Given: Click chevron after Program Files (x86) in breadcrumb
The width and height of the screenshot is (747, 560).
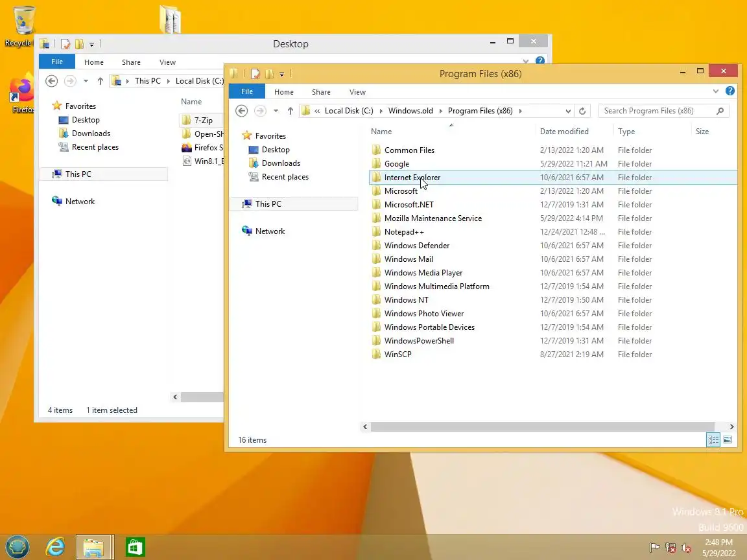Looking at the screenshot, I should click(520, 111).
